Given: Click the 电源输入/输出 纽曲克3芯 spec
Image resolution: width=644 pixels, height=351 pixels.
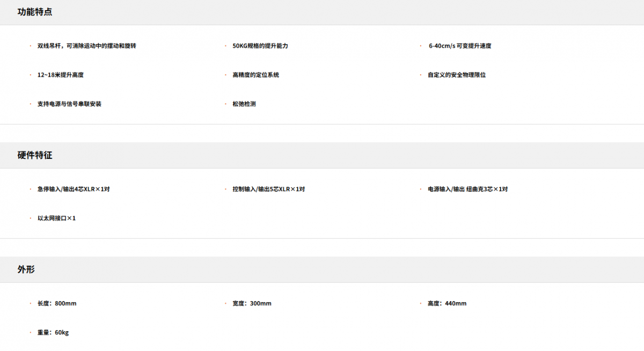Looking at the screenshot, I should click(467, 189).
